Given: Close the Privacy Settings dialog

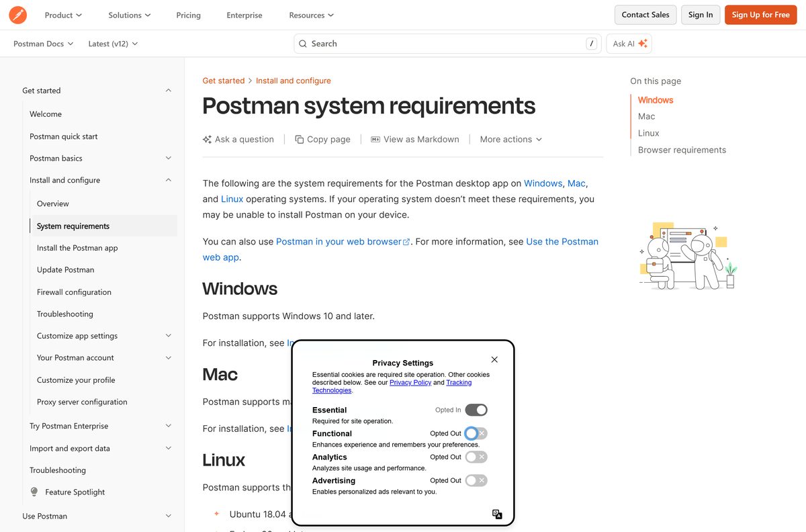Looking at the screenshot, I should [x=494, y=359].
